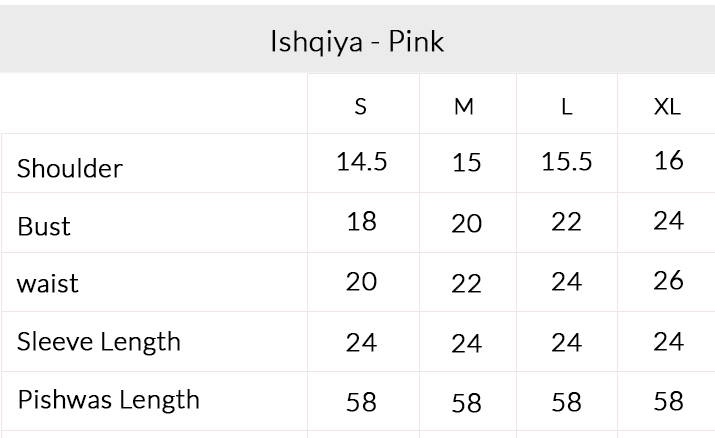715x438 pixels.
Task: Click the 16 shoulder value for XL
Action: tap(668, 160)
